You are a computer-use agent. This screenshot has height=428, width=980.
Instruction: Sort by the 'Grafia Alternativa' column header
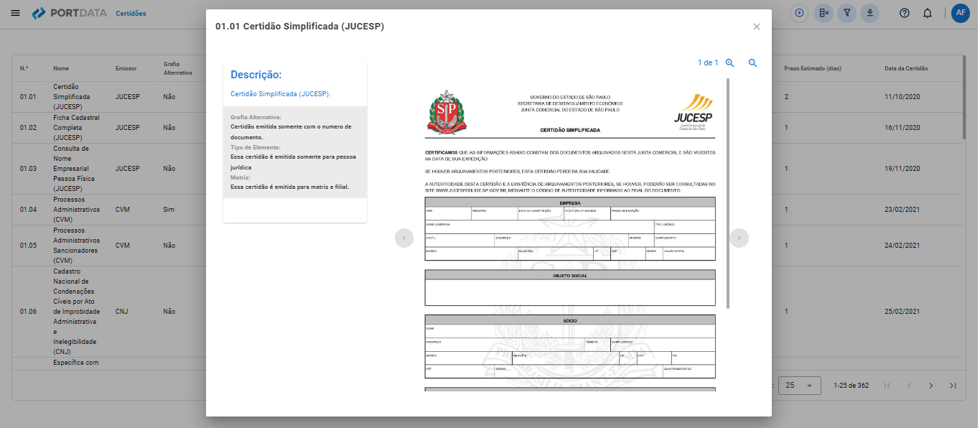click(177, 68)
